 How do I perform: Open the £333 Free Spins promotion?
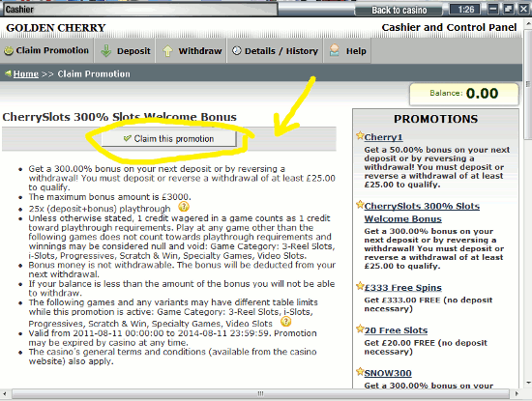[403, 288]
